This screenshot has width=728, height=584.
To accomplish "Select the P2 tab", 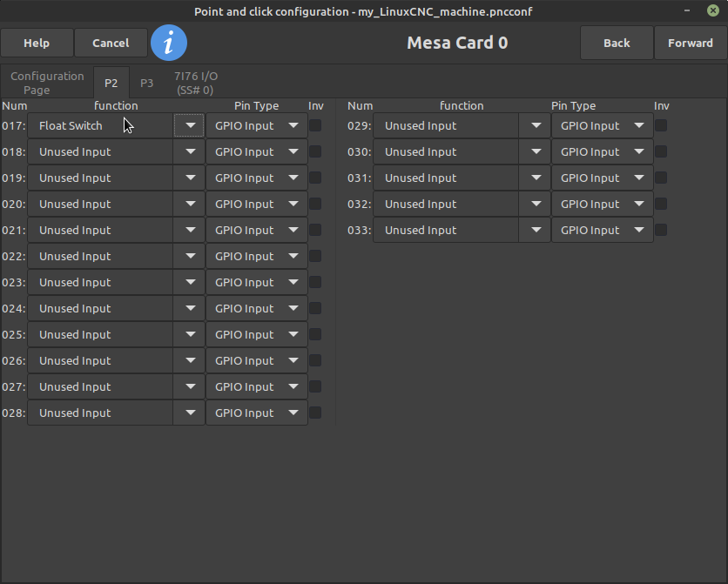I will [111, 83].
